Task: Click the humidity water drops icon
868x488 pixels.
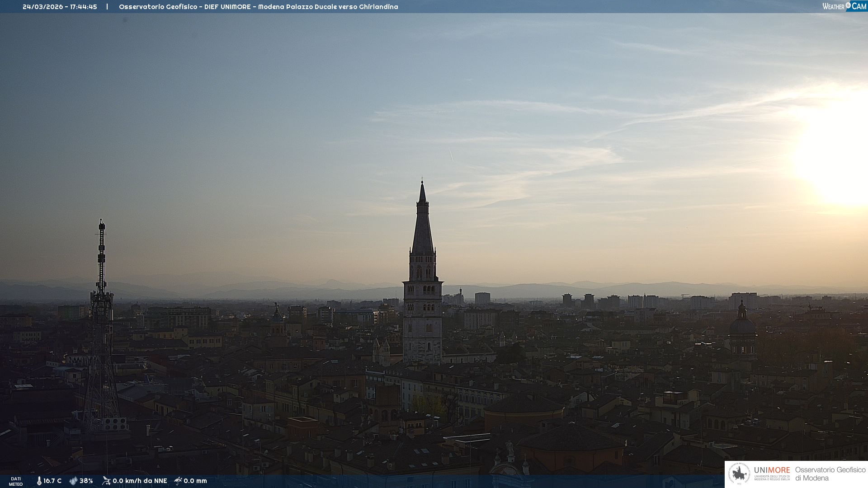Action: [x=73, y=481]
